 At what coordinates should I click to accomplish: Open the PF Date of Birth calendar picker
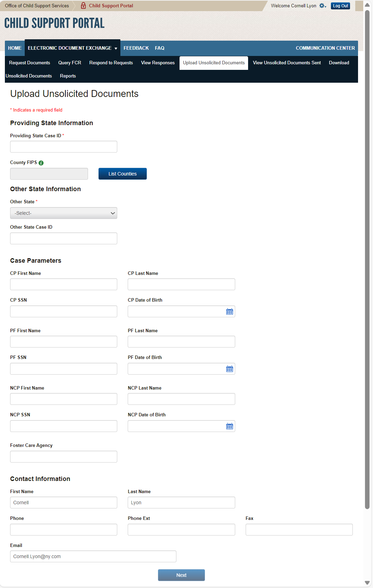(x=230, y=369)
